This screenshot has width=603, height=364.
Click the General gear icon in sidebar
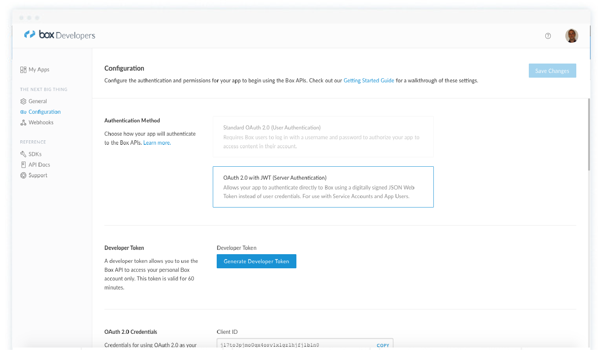[x=23, y=101]
